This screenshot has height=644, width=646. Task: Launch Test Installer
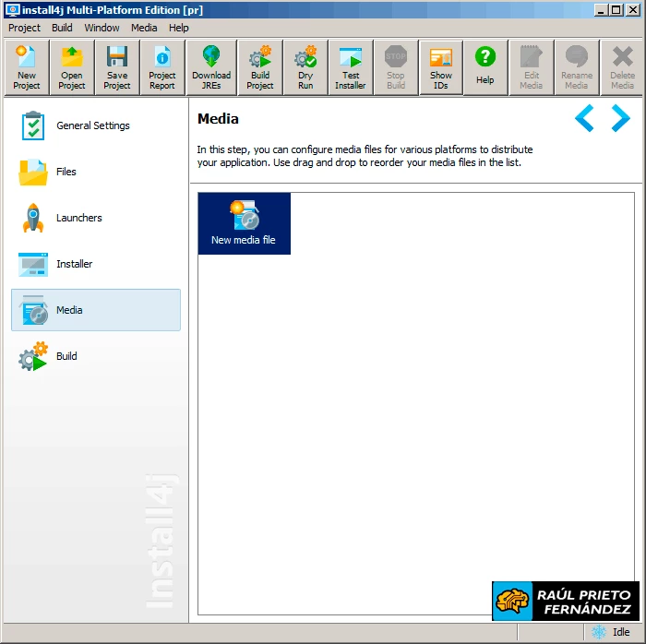pyautogui.click(x=351, y=67)
